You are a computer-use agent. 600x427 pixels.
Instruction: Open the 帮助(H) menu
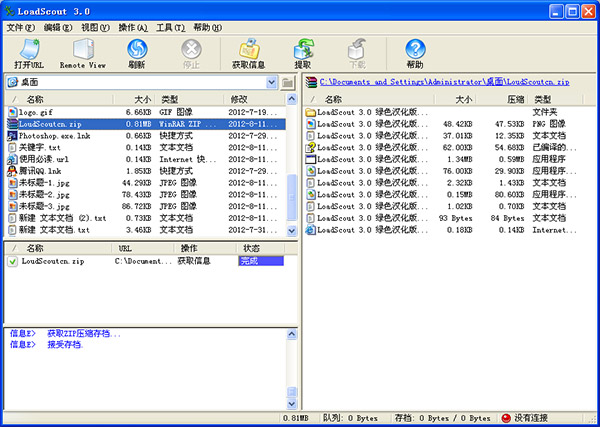tap(208, 28)
